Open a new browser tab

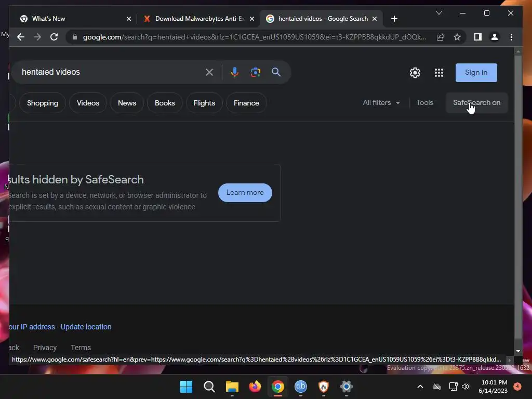tap(394, 19)
